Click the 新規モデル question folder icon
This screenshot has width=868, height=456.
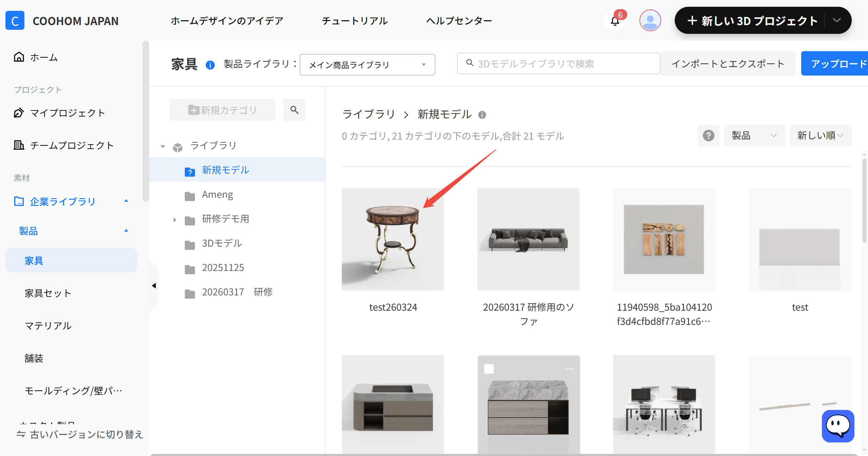pyautogui.click(x=190, y=172)
